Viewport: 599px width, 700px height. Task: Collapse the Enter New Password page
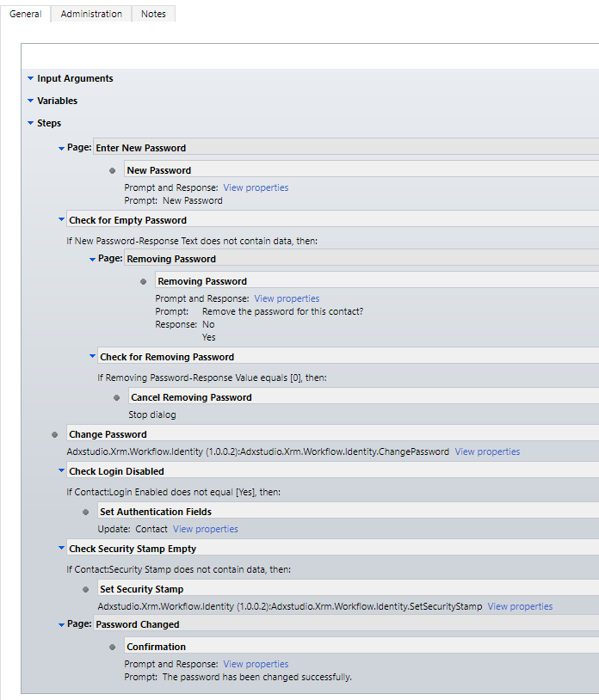pyautogui.click(x=62, y=148)
